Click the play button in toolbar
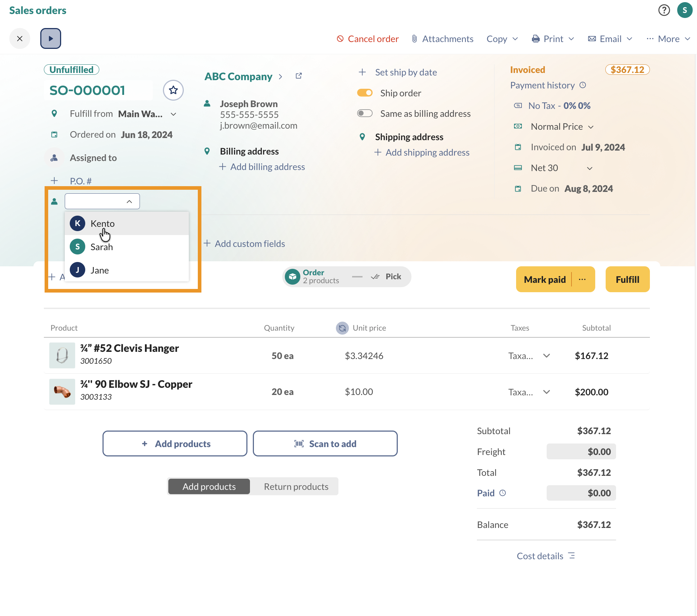This screenshot has width=697, height=616. pos(51,38)
